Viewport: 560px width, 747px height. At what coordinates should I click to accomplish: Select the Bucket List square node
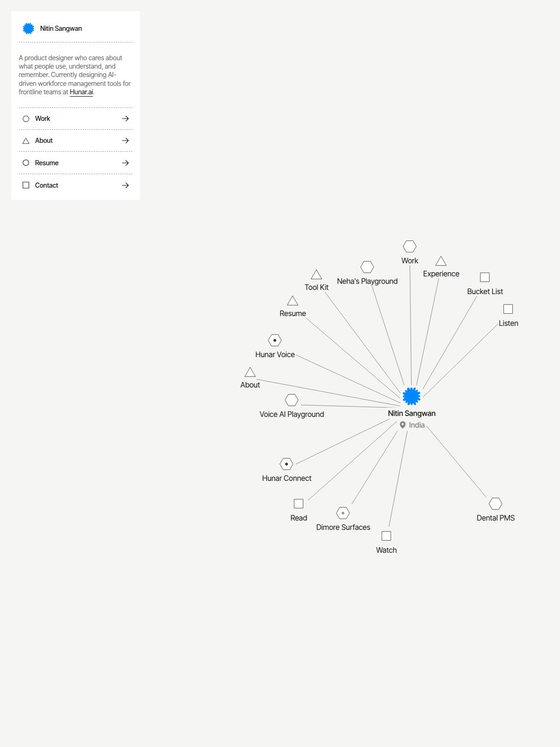(485, 277)
